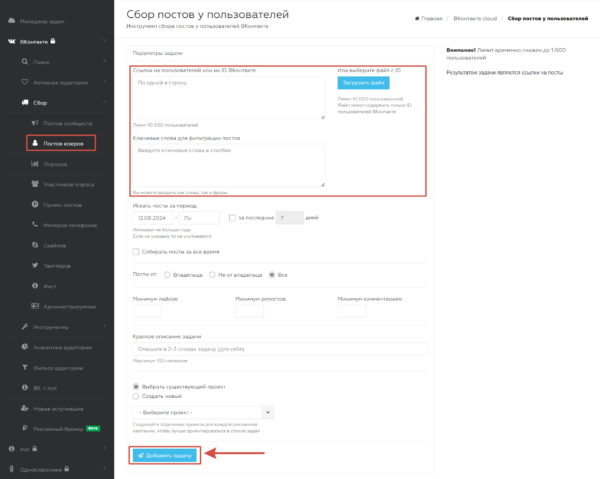Open Фильтр аудитории menu item
The image size is (600, 479).
tap(57, 368)
